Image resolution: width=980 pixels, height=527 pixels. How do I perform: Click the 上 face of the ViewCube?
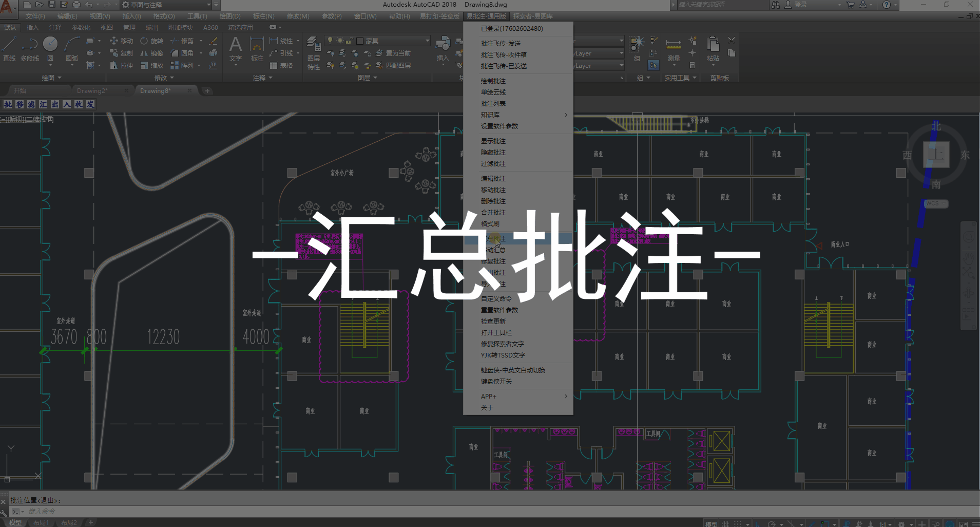(936, 154)
